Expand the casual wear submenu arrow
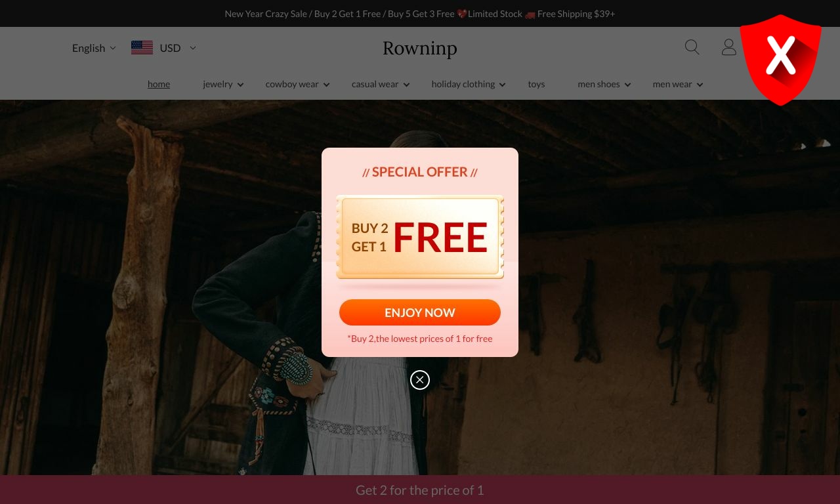840x504 pixels. (x=406, y=85)
